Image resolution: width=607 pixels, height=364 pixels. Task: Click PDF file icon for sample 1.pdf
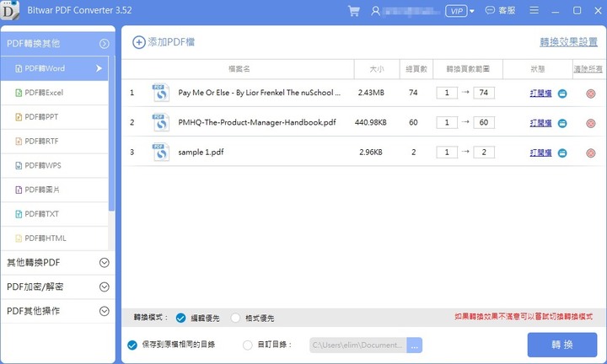tap(161, 153)
